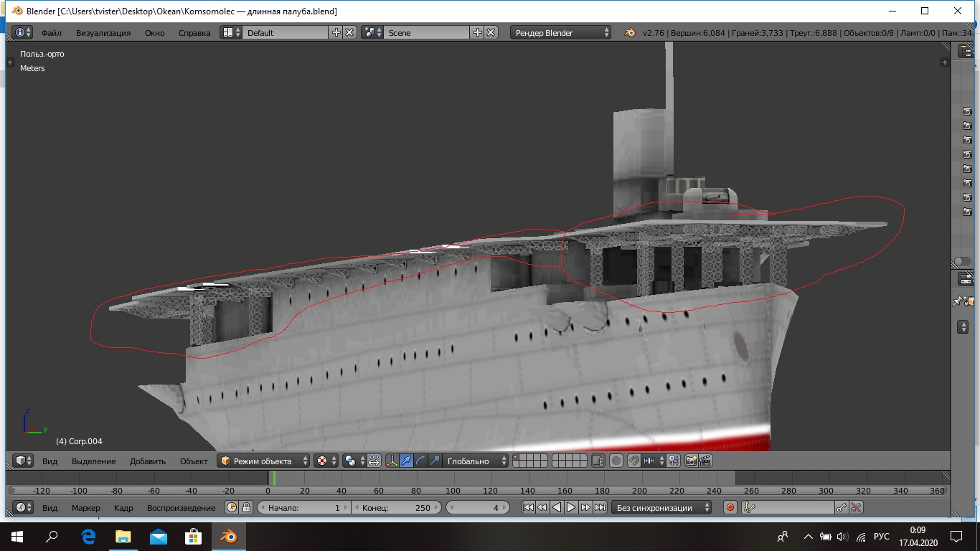Open the Файл menu
Image resolution: width=980 pixels, height=551 pixels.
(51, 32)
